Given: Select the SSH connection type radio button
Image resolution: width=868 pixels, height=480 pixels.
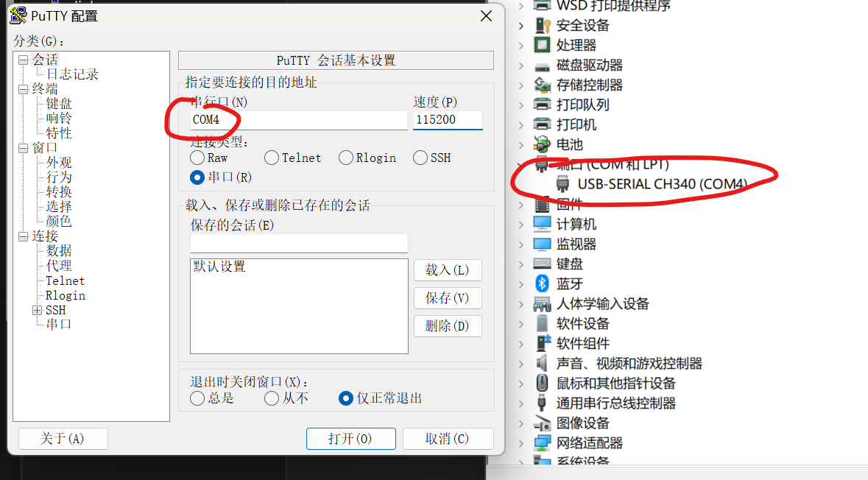Looking at the screenshot, I should click(420, 158).
